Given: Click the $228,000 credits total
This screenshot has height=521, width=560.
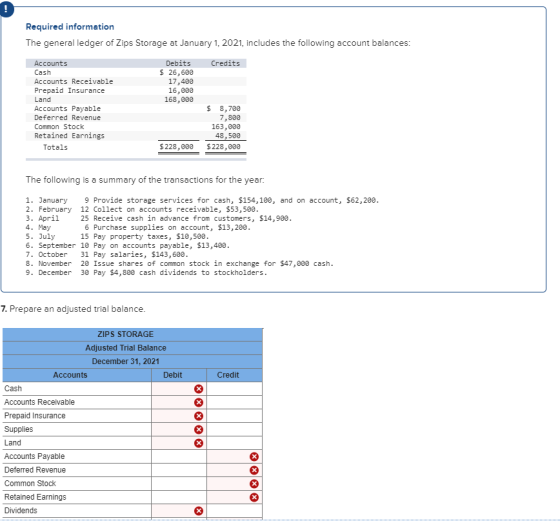Looking at the screenshot, I should point(224,147).
